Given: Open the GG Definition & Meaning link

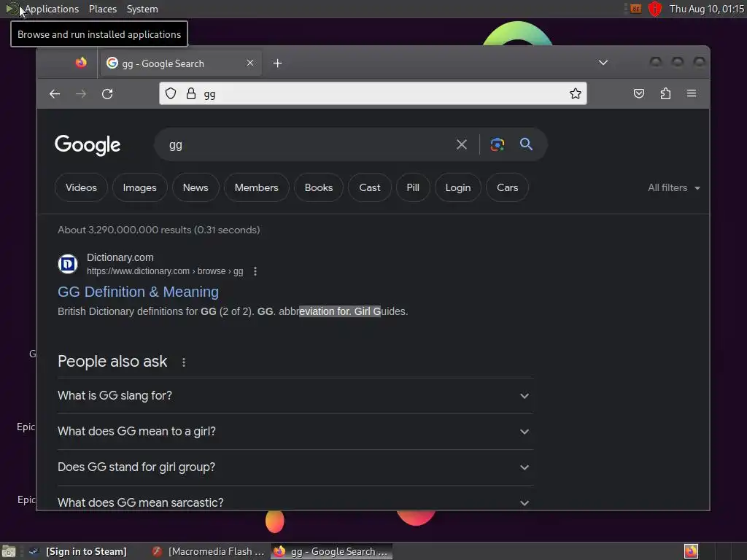Looking at the screenshot, I should (138, 292).
